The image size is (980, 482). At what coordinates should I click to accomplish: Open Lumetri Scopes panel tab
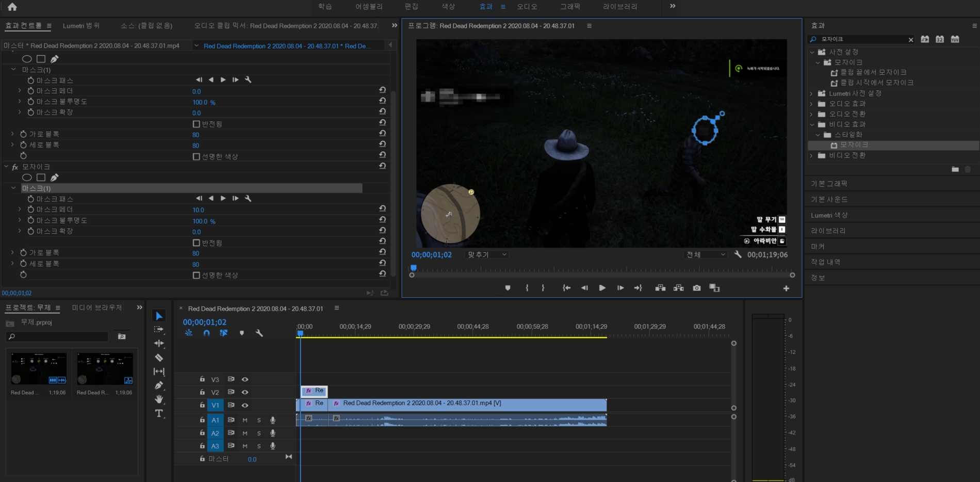(81, 26)
